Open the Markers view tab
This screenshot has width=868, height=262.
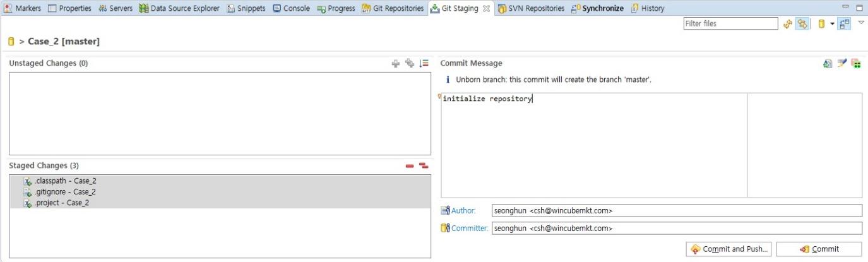pyautogui.click(x=23, y=8)
